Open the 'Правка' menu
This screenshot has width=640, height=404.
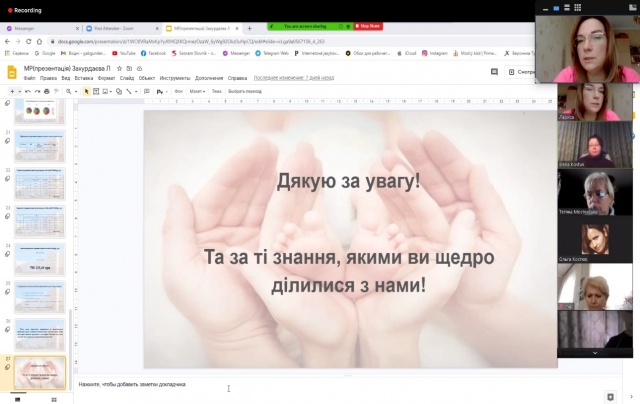coord(48,78)
